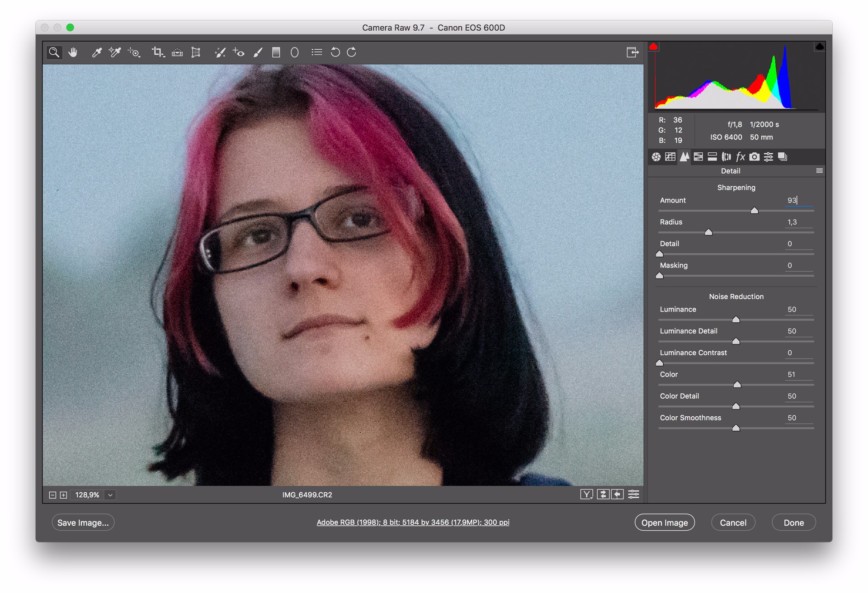Select the Hand tool
868x593 pixels.
[x=71, y=52]
